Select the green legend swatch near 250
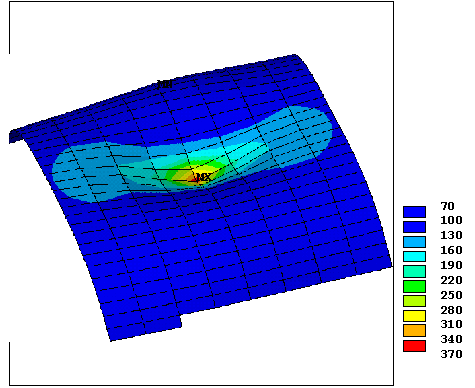This screenshot has height=388, width=475. [x=414, y=286]
